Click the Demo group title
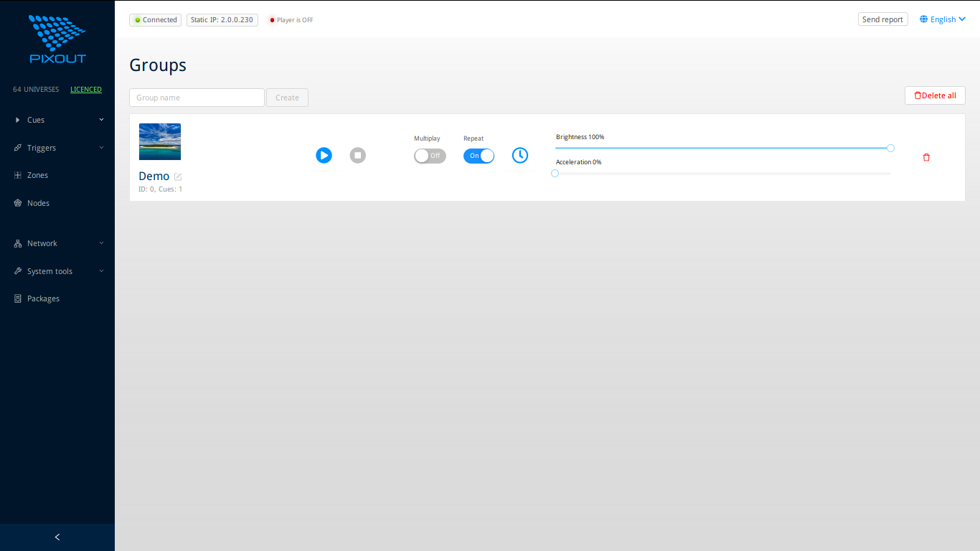Screen dimensions: 980x551 pyautogui.click(x=154, y=176)
